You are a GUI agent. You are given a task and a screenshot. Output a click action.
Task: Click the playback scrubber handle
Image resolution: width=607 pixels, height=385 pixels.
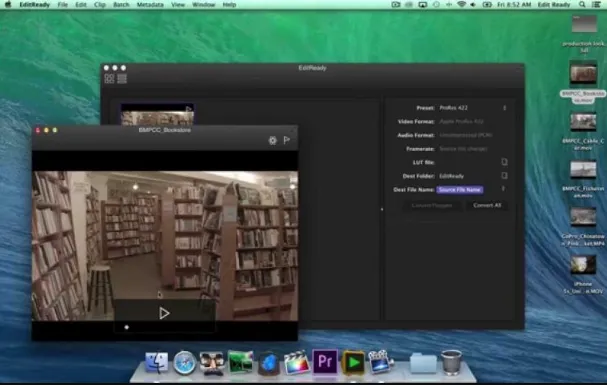click(x=127, y=327)
